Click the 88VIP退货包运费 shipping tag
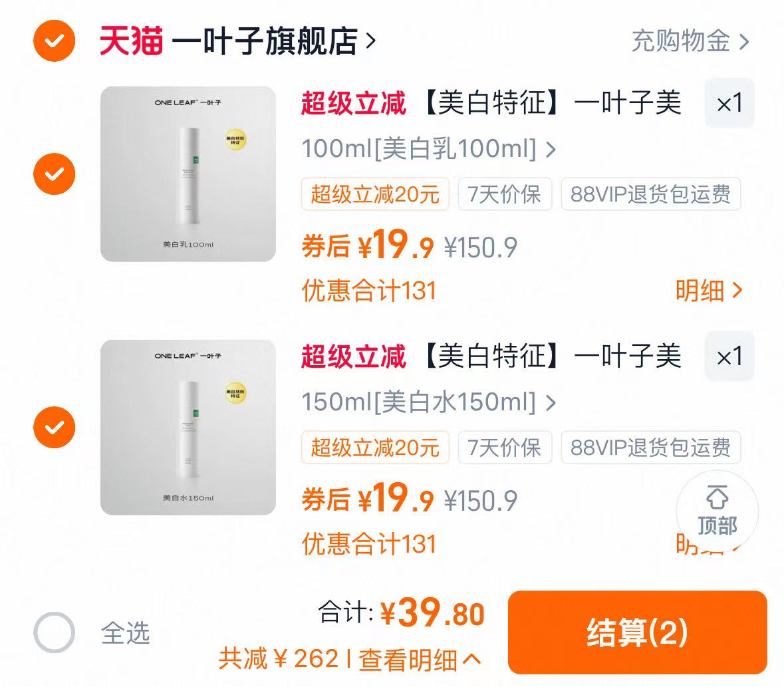The image size is (784, 687). click(x=651, y=194)
